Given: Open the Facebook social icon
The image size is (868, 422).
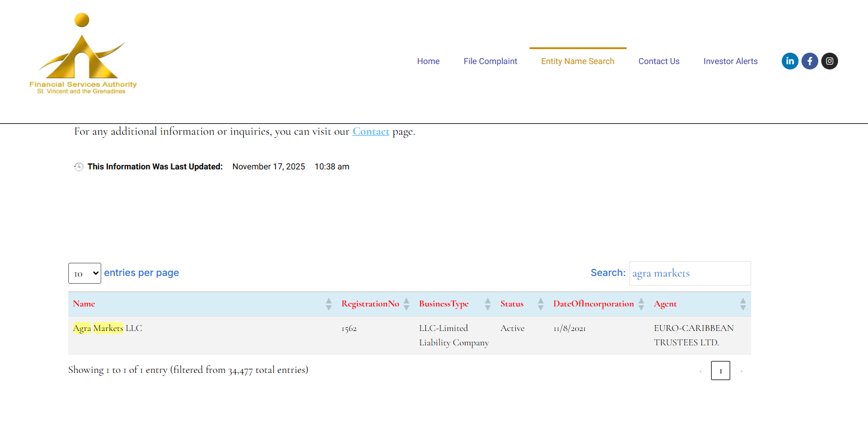Looking at the screenshot, I should pos(809,61).
